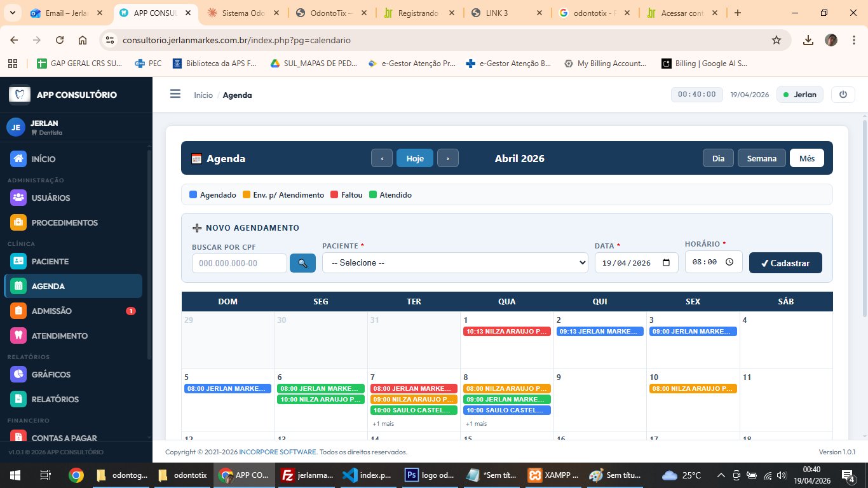Expand '+1 mais' events on April 8
Image resolution: width=868 pixels, height=488 pixels.
click(477, 423)
